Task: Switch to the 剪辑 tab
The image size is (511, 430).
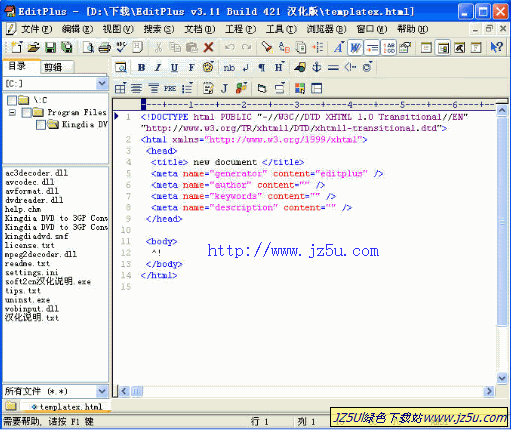Action: coord(57,67)
